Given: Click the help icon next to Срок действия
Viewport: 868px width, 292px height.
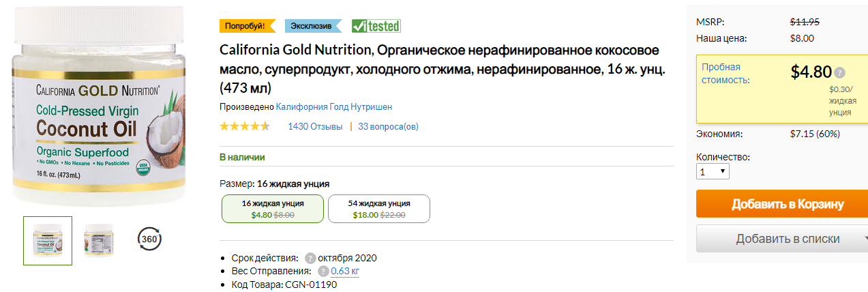Looking at the screenshot, I should [310, 258].
